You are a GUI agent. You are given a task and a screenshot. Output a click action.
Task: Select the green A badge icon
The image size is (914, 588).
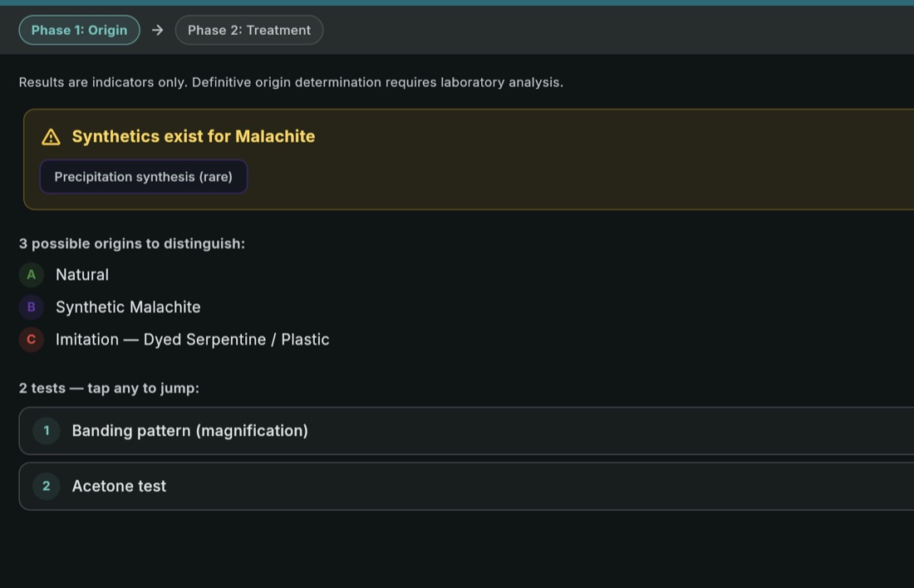(31, 274)
